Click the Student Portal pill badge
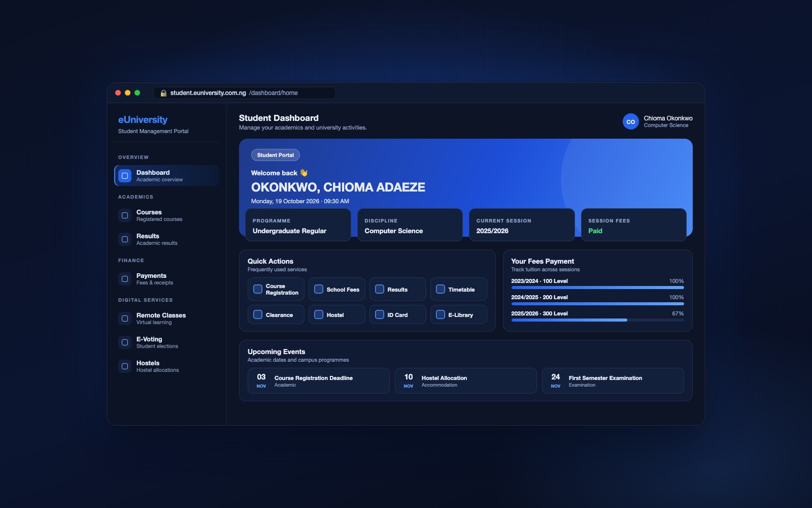812x508 pixels. pos(276,155)
